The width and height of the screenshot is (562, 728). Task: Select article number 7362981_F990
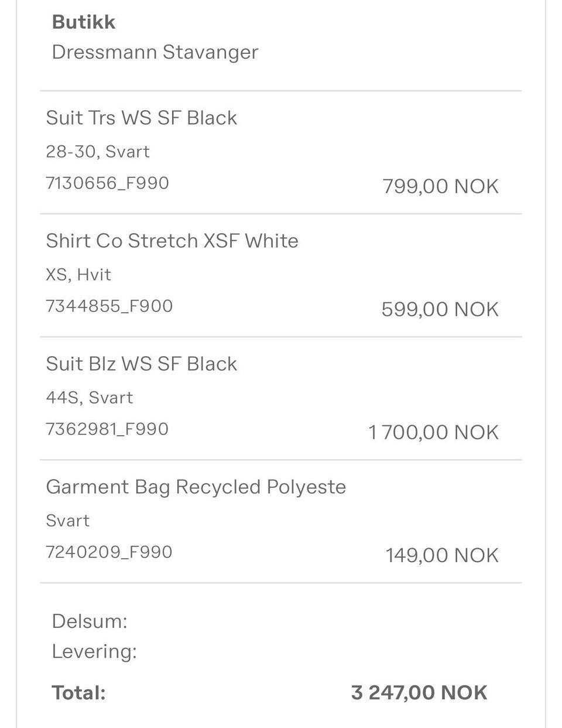(107, 429)
